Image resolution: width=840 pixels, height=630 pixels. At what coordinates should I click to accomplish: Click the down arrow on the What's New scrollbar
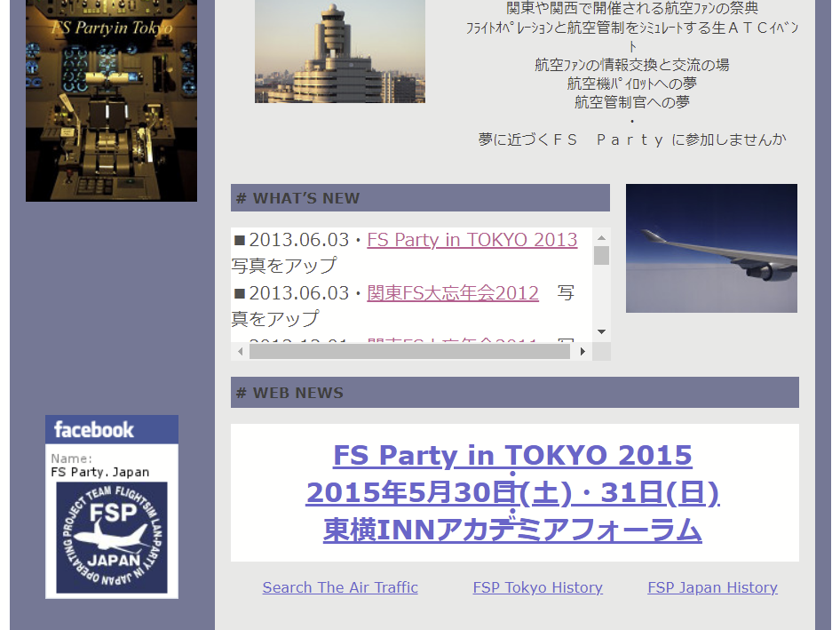(x=601, y=332)
